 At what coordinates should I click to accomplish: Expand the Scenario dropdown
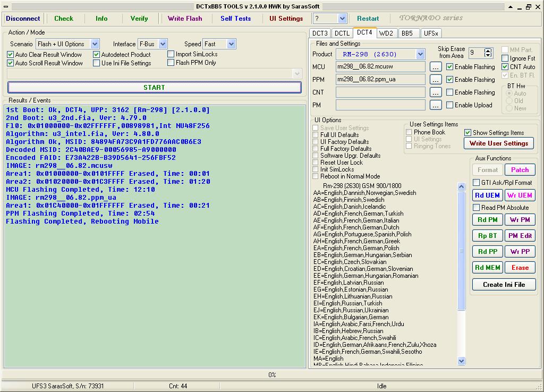click(95, 44)
